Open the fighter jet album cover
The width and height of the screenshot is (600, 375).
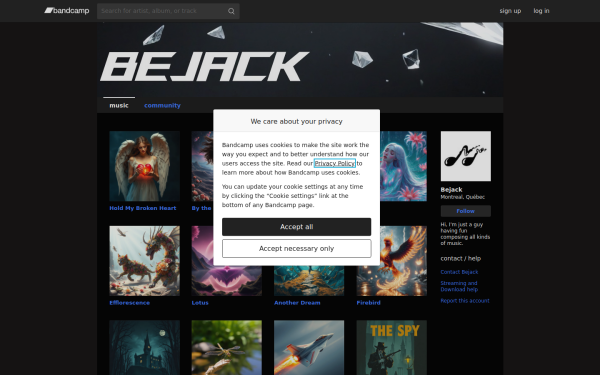(309, 347)
